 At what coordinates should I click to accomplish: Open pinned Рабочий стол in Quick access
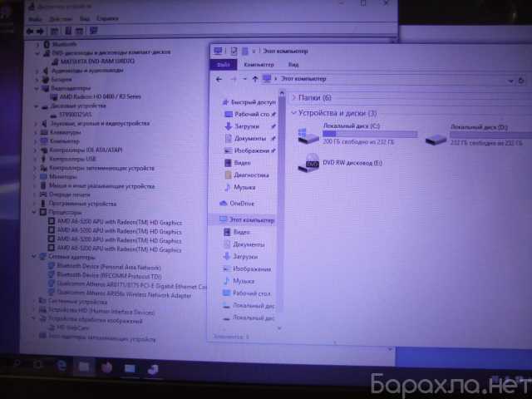coord(252,115)
